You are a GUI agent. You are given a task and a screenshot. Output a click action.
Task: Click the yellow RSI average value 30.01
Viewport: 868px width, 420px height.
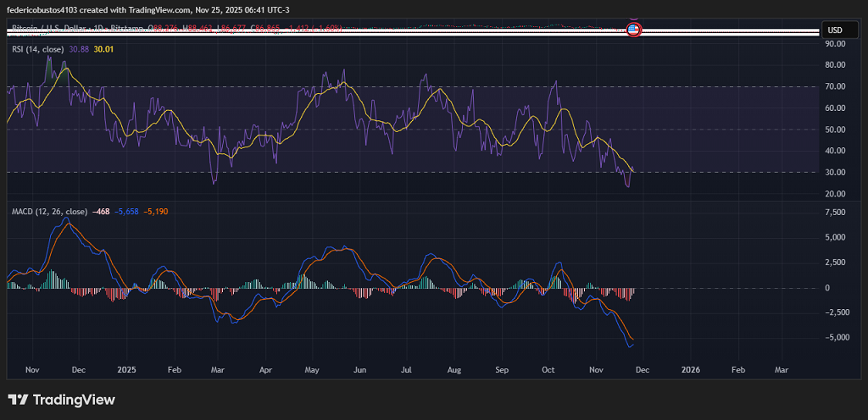(x=103, y=49)
